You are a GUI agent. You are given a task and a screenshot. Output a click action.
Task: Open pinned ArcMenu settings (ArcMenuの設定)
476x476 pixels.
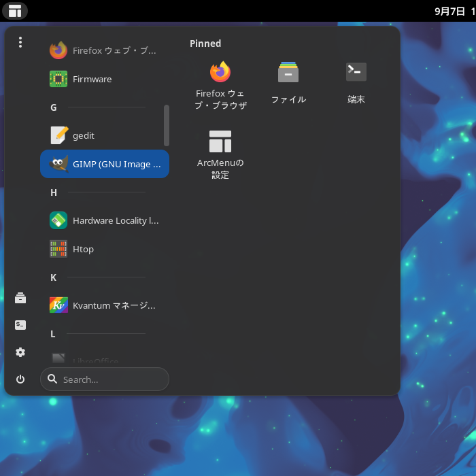click(x=220, y=155)
